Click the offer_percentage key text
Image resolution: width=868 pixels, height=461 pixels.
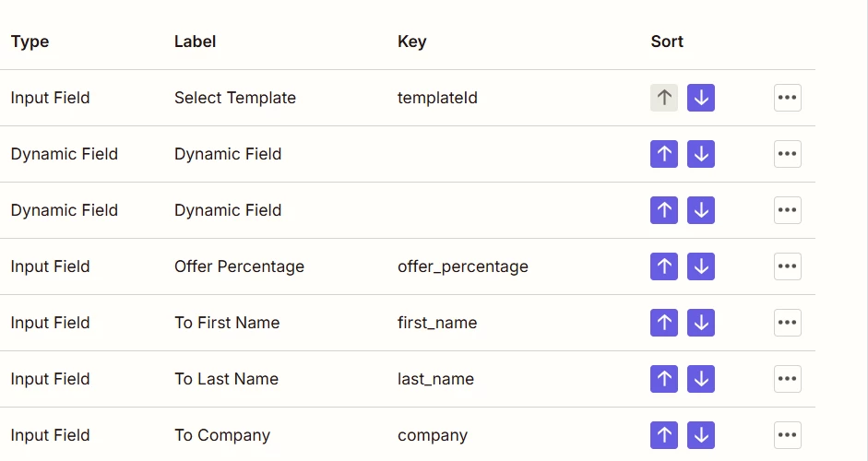pyautogui.click(x=463, y=266)
